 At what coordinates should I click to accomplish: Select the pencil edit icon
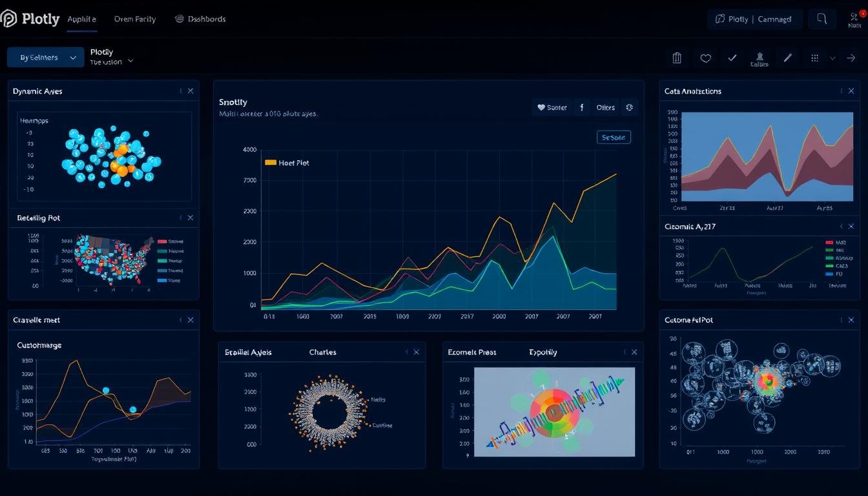pyautogui.click(x=787, y=57)
